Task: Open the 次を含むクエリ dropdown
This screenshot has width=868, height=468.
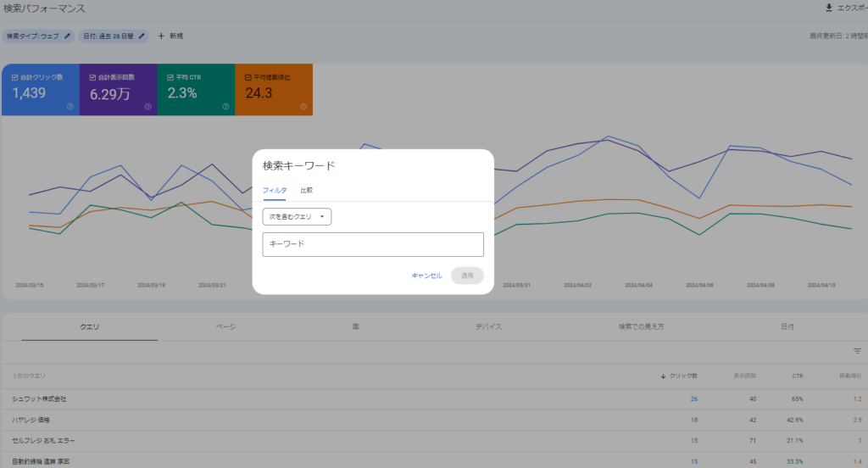Action: tap(297, 216)
